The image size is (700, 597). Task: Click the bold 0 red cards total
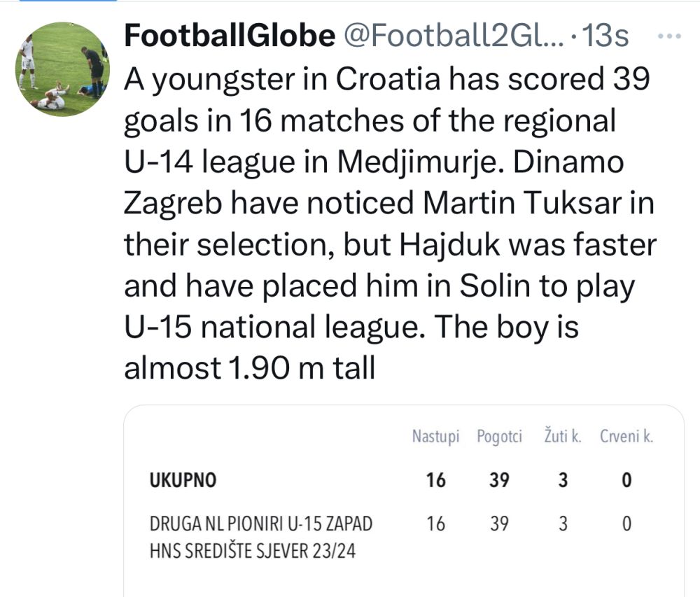626,480
